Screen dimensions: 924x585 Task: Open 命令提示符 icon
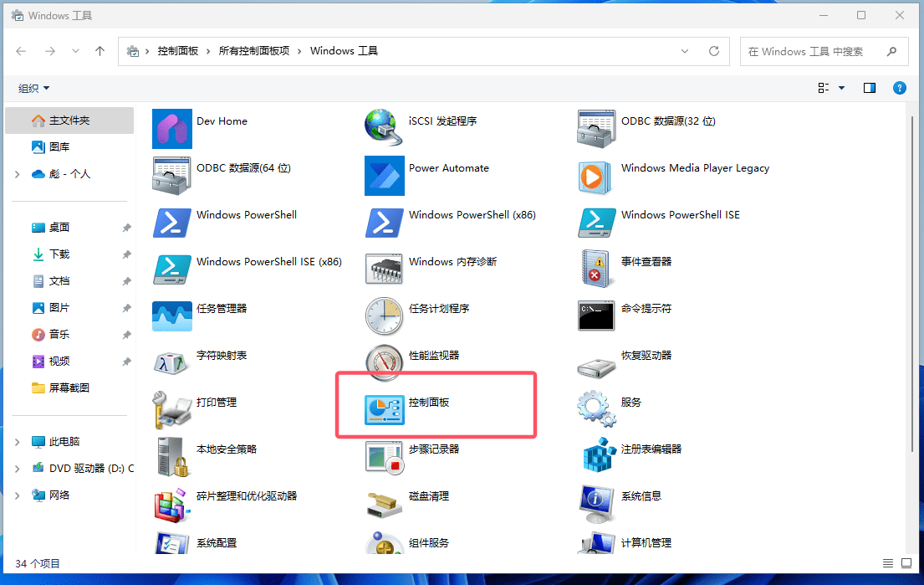pyautogui.click(x=596, y=316)
